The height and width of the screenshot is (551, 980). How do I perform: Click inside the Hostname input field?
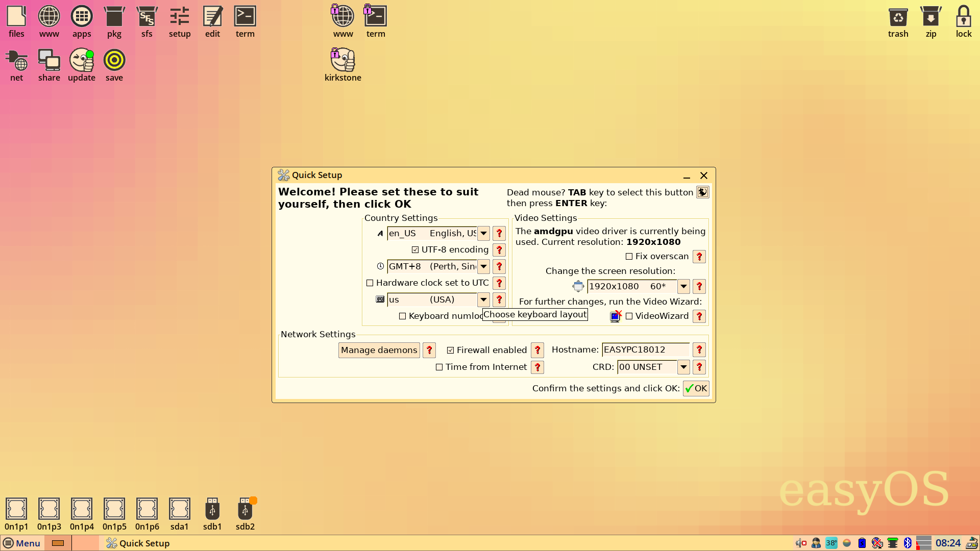(645, 349)
